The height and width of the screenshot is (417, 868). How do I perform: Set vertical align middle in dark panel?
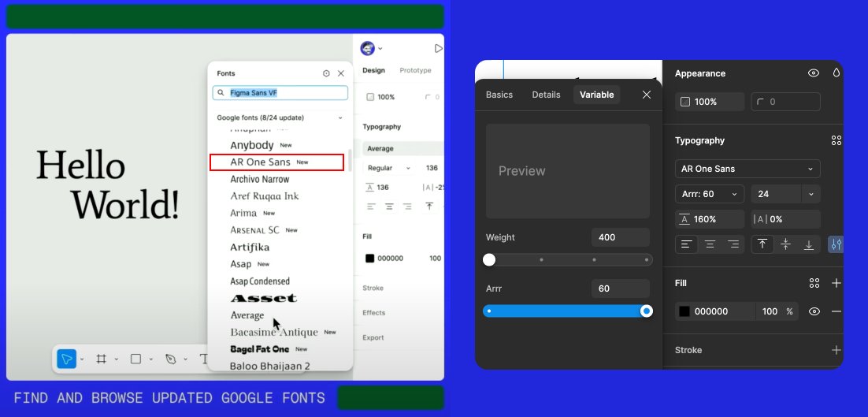(x=785, y=244)
